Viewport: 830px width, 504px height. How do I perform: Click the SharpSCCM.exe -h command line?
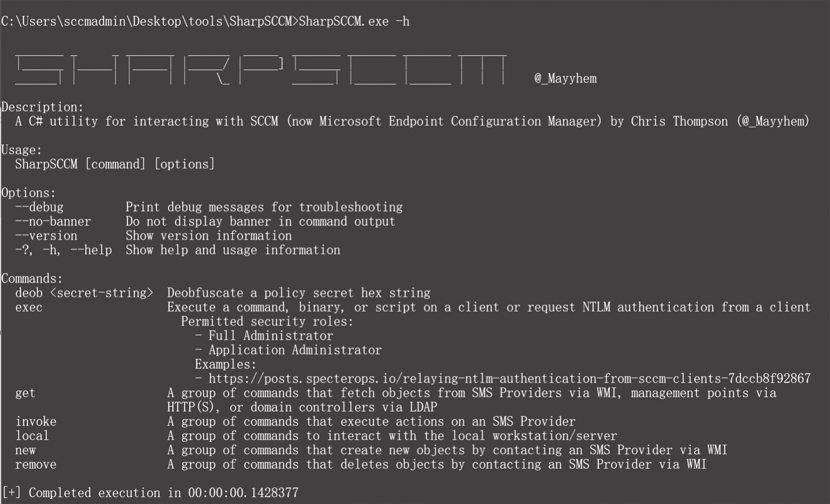205,21
